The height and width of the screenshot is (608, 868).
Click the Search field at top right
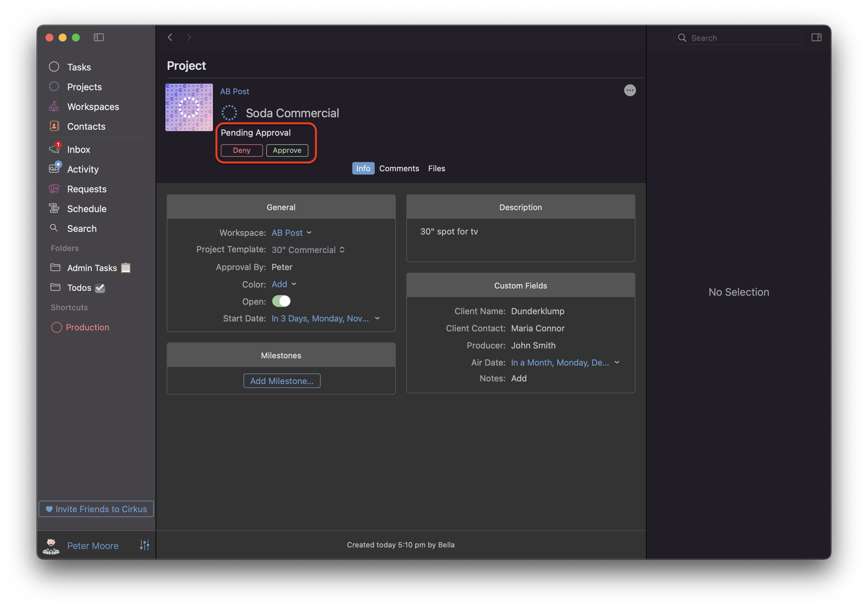737,38
